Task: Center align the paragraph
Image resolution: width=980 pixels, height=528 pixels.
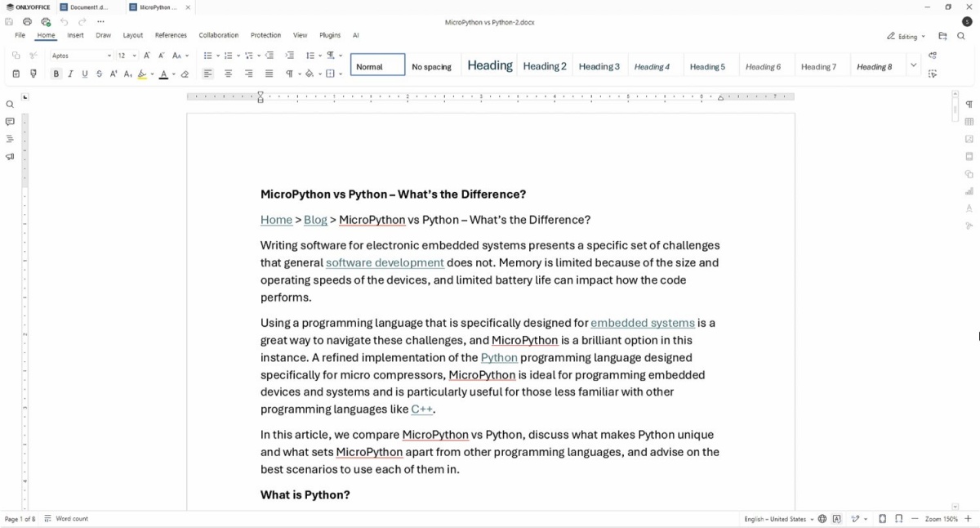Action: (x=228, y=74)
